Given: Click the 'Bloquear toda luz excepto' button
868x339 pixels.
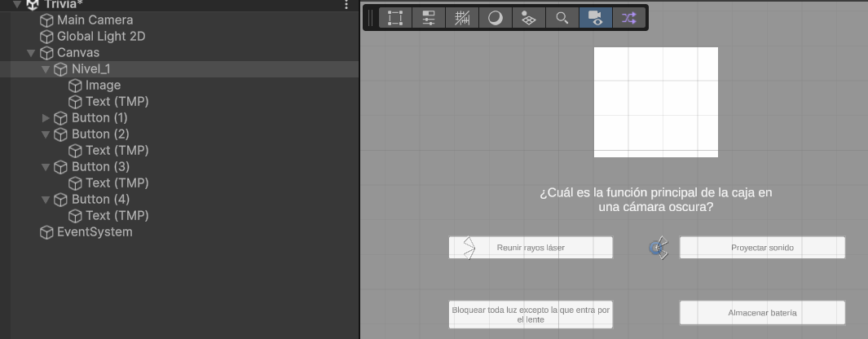Looking at the screenshot, I should 531,315.
